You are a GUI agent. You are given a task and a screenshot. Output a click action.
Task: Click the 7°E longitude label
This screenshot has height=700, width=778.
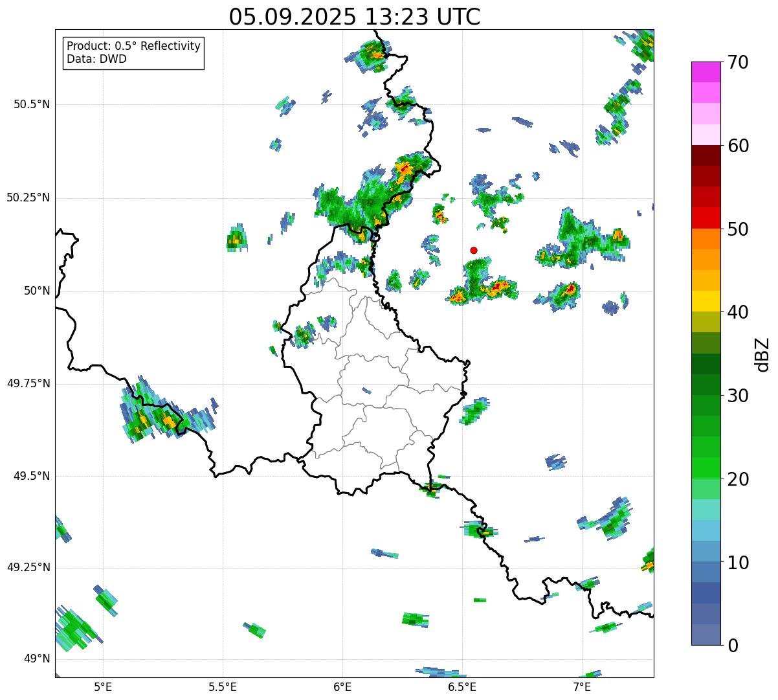tap(582, 686)
